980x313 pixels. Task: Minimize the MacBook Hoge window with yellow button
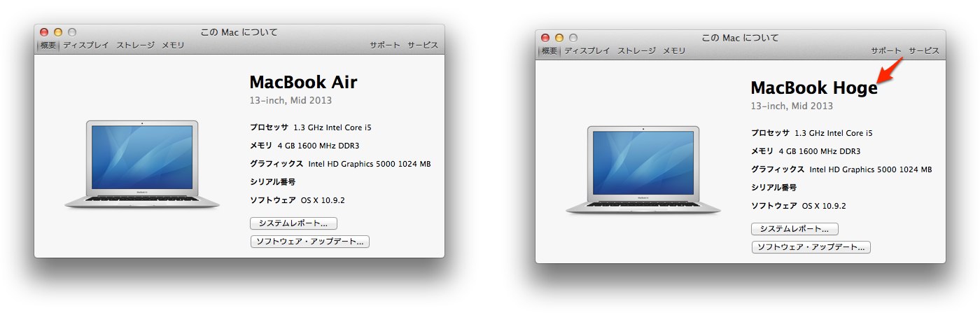559,38
